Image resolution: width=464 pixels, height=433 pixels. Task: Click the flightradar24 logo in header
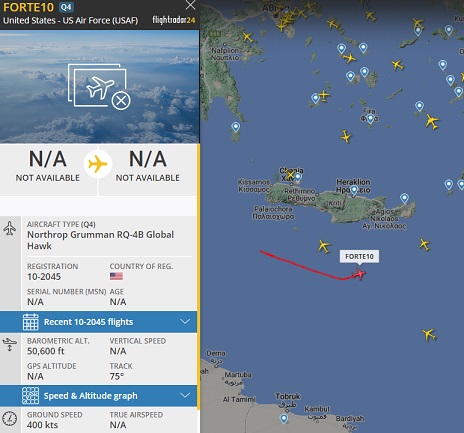pos(174,20)
